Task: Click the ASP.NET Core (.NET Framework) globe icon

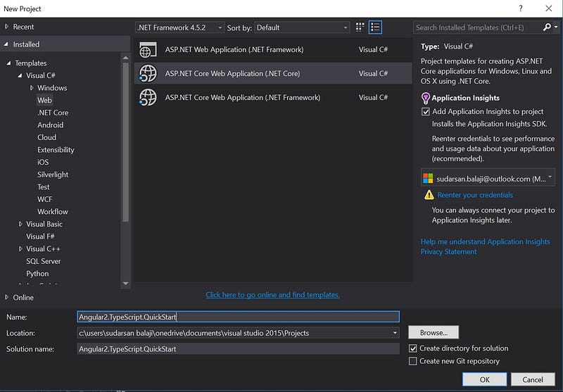Action: click(148, 98)
